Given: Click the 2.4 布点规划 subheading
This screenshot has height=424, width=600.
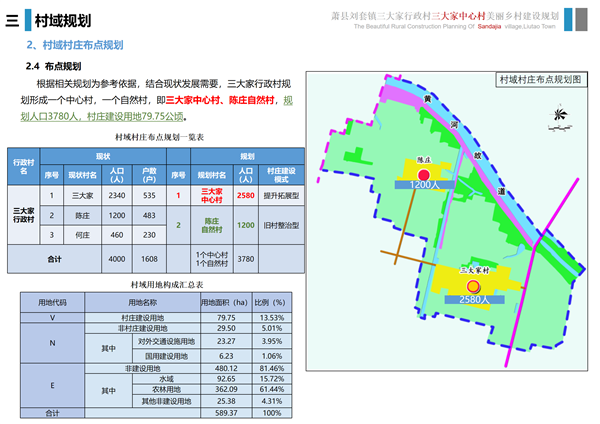Looking at the screenshot, I should pyautogui.click(x=53, y=66).
